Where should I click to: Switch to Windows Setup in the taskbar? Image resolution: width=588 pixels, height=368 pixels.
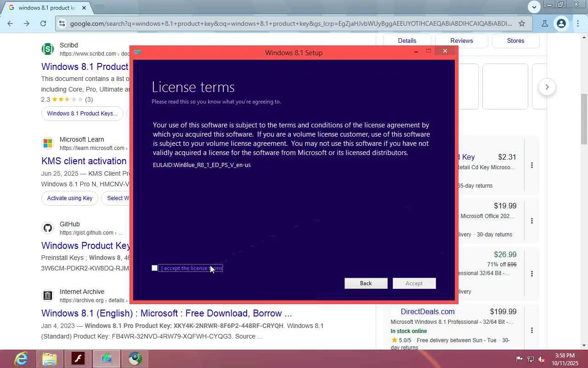tap(107, 359)
